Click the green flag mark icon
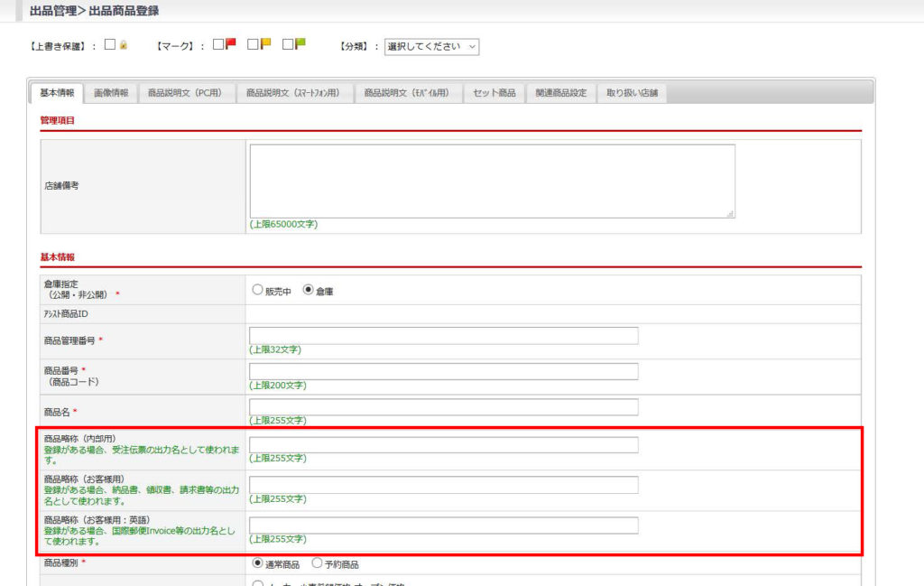Screen dimensions: 924x586 click(300, 45)
